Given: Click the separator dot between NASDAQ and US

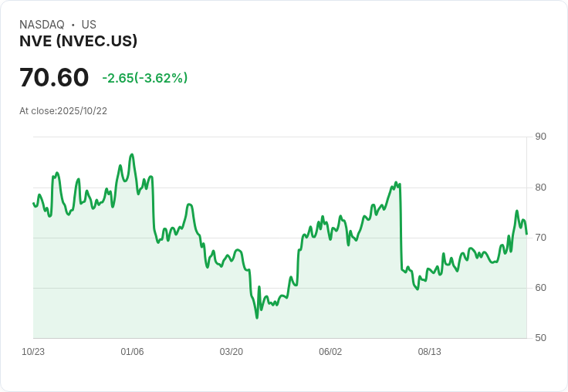Looking at the screenshot, I should pos(73,25).
